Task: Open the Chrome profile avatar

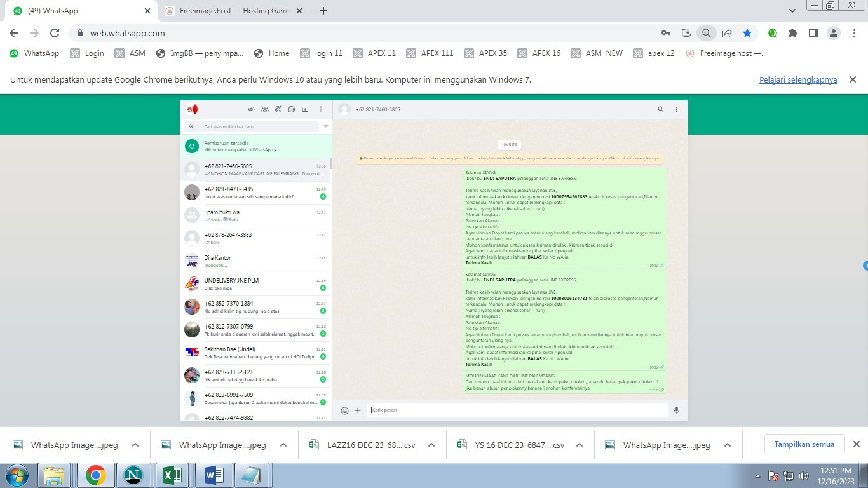Action: click(834, 33)
